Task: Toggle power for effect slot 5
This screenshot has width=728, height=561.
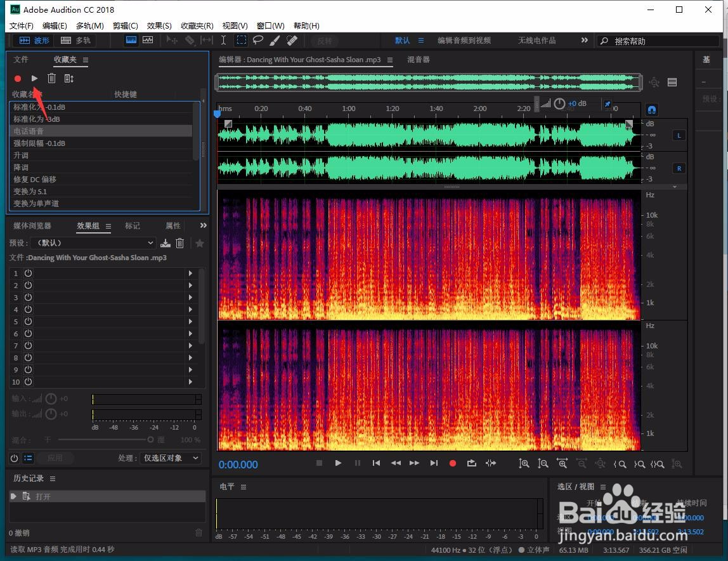Action: pos(29,322)
